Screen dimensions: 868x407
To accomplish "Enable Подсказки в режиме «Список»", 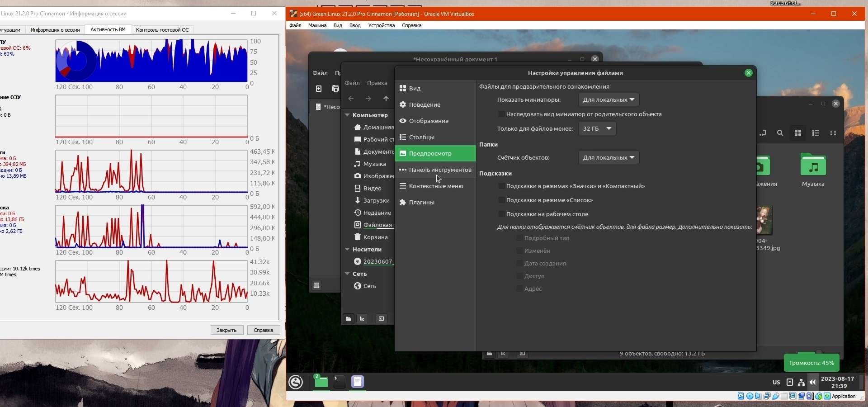I will tap(501, 200).
